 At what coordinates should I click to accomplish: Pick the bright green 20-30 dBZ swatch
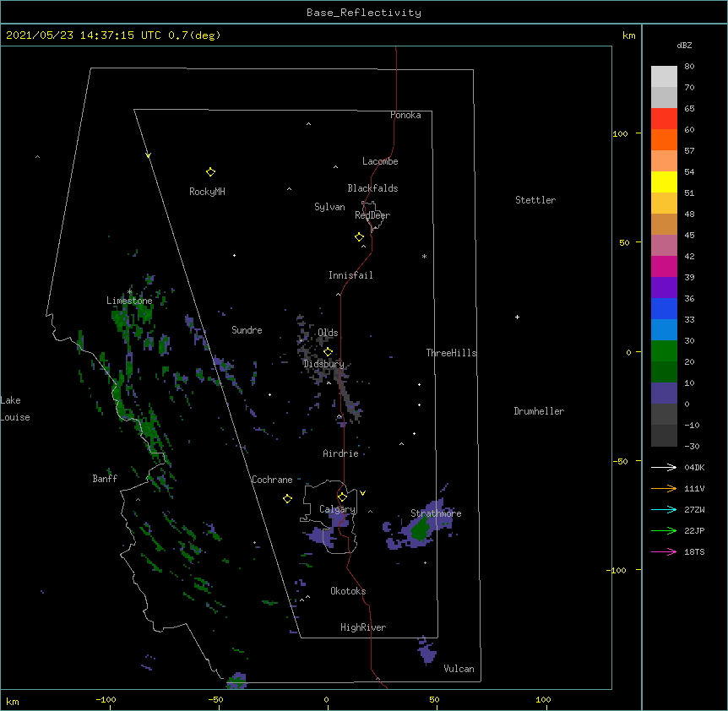(x=664, y=351)
